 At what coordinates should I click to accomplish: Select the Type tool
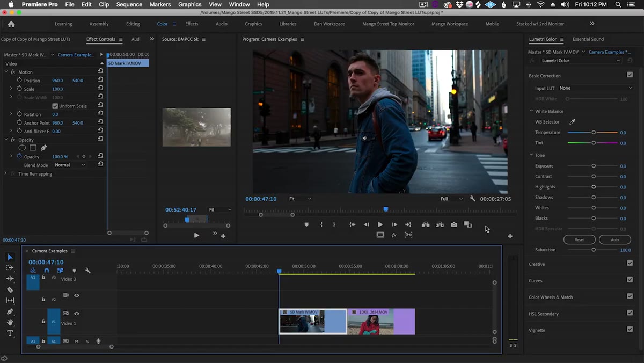(x=10, y=333)
